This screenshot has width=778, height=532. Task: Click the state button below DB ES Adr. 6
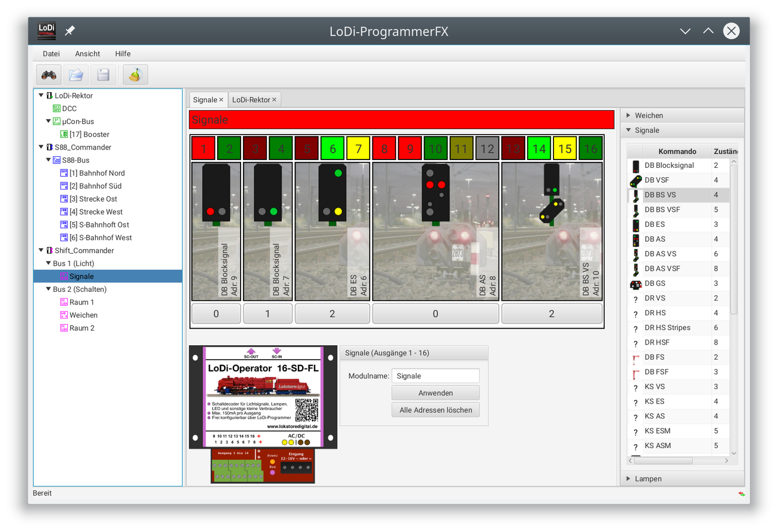(332, 314)
